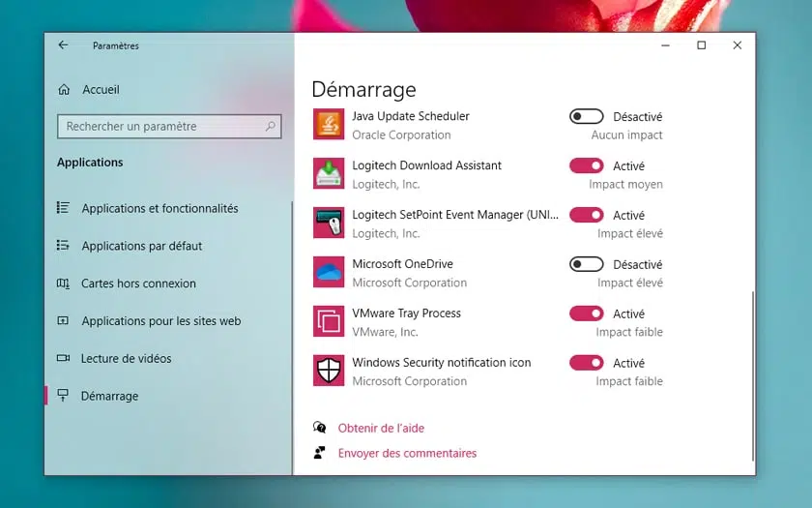Click the Microsoft OneDrive name

[402, 264]
